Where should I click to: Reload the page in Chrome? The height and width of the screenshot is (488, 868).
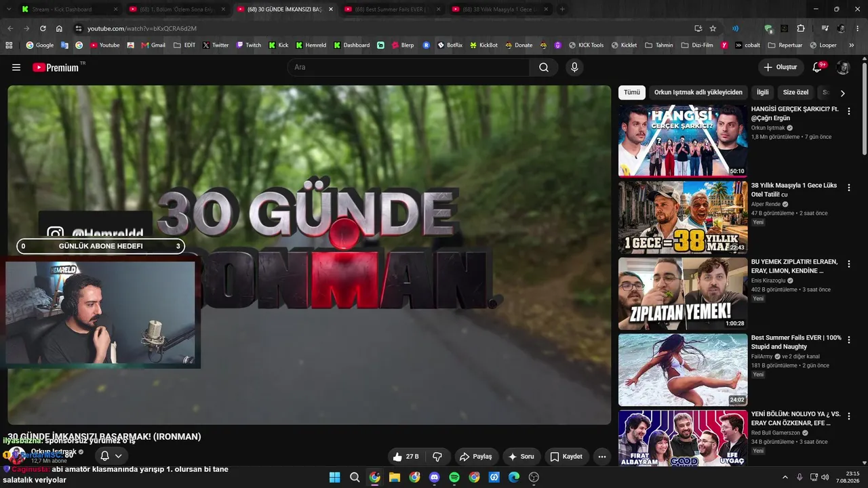tap(43, 28)
